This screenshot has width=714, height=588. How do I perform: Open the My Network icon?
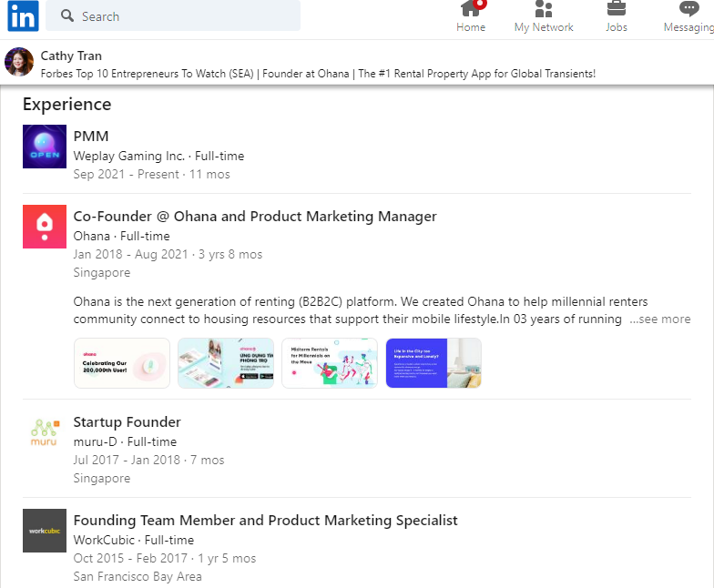pos(544,11)
